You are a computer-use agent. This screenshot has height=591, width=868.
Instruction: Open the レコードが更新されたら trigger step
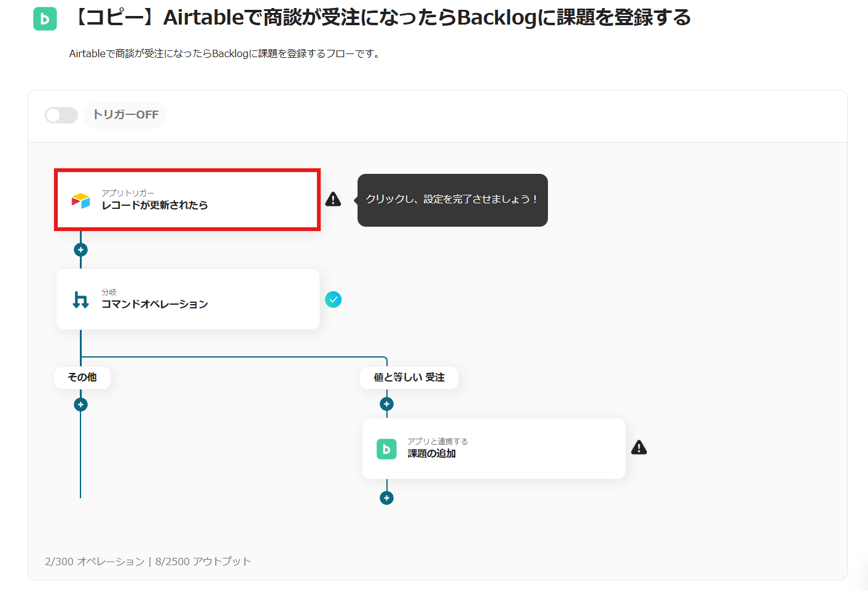tap(187, 200)
